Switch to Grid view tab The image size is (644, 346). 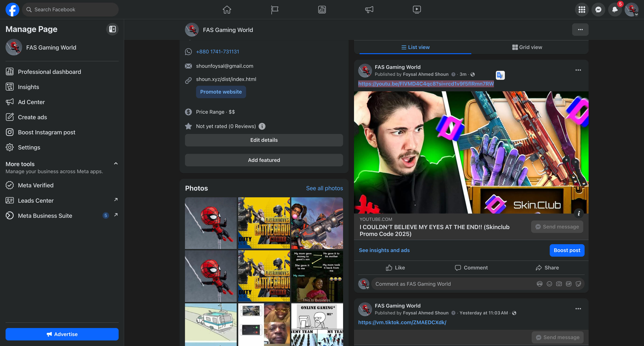(x=527, y=47)
